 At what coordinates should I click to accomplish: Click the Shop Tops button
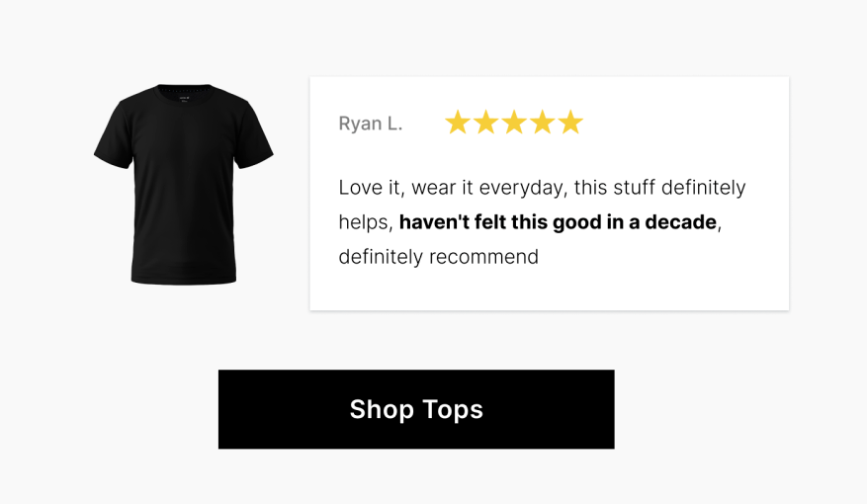tap(416, 409)
